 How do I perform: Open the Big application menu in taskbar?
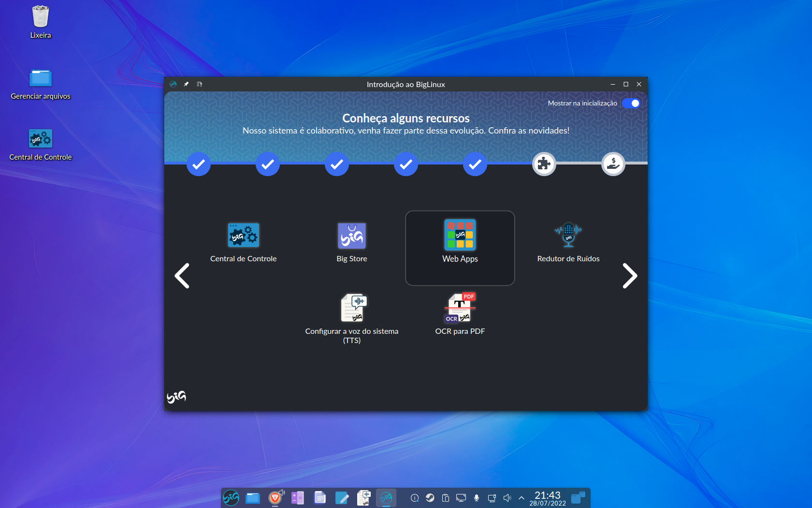(231, 498)
